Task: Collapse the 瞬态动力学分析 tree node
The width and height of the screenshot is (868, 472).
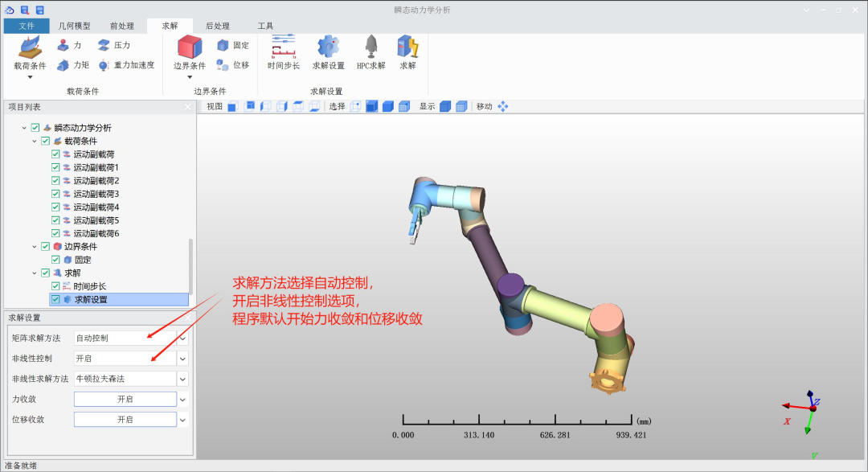Action: pos(24,128)
